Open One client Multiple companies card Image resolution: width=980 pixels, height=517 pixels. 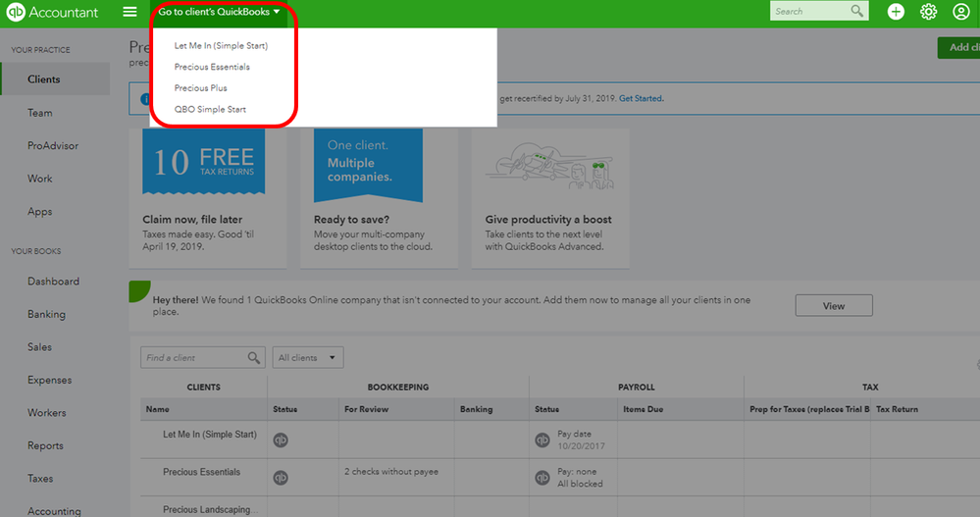click(379, 199)
